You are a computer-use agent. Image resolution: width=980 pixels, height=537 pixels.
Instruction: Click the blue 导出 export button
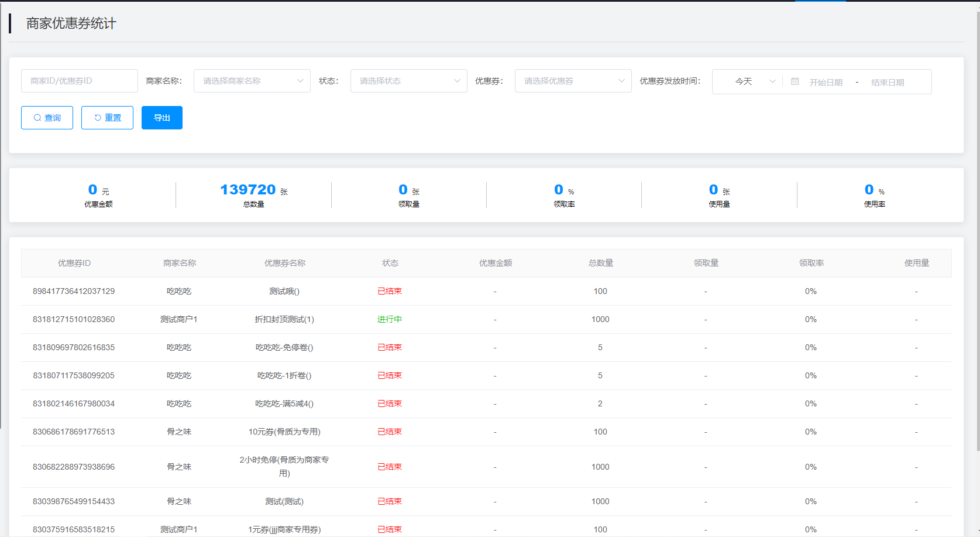point(162,118)
